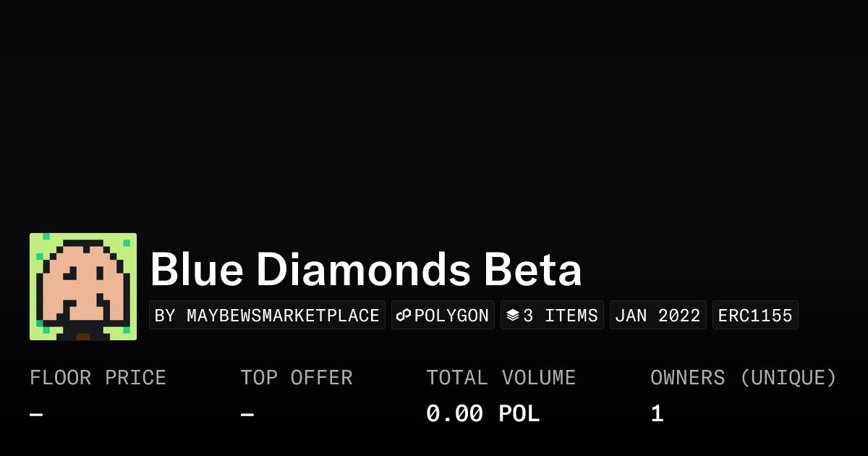Select the JAN 2022 creation date badge
868x456 pixels.
click(658, 316)
